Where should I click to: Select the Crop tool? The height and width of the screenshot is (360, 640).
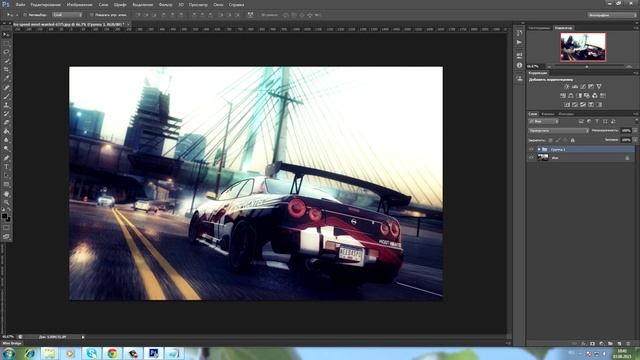[6, 70]
